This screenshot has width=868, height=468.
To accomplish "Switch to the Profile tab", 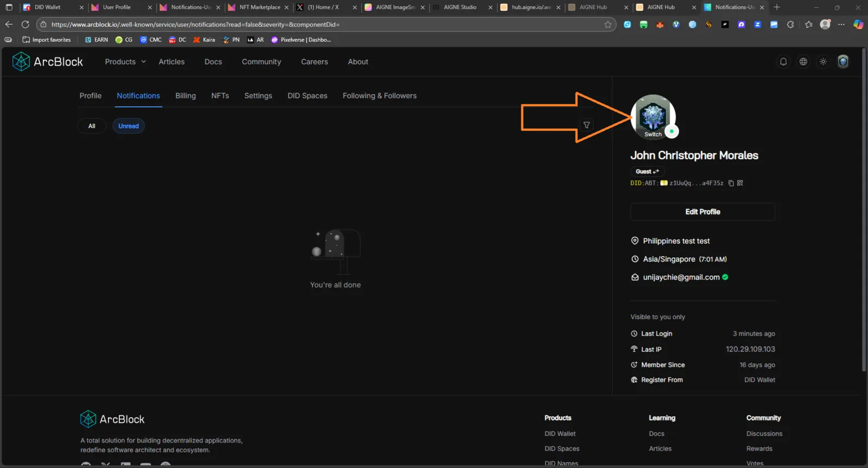I will pyautogui.click(x=91, y=96).
